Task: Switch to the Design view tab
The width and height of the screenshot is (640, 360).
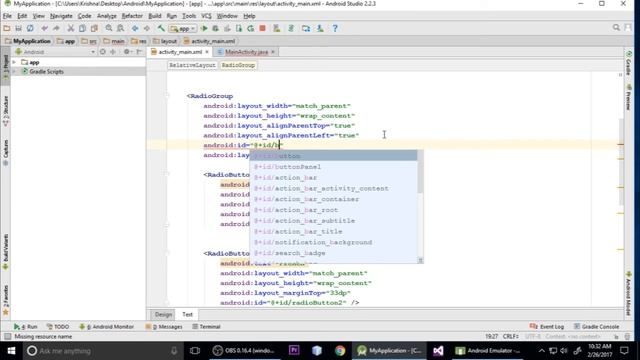Action: point(163,314)
